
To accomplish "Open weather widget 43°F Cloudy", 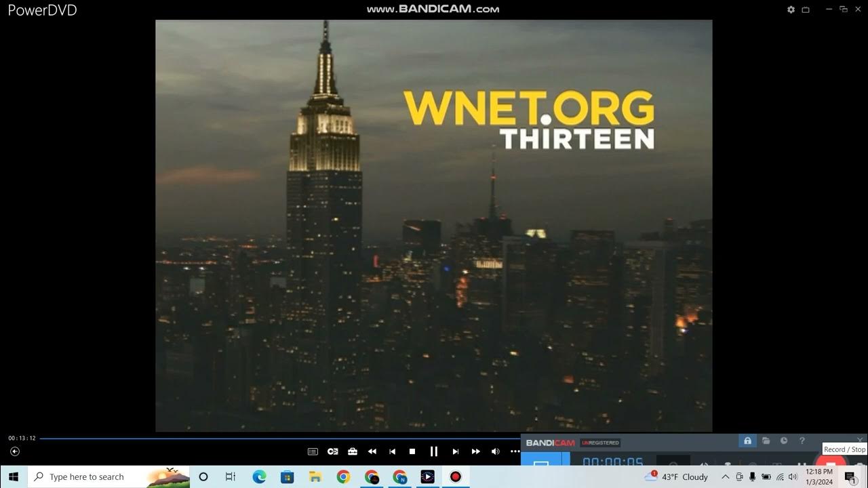I will (x=676, y=476).
